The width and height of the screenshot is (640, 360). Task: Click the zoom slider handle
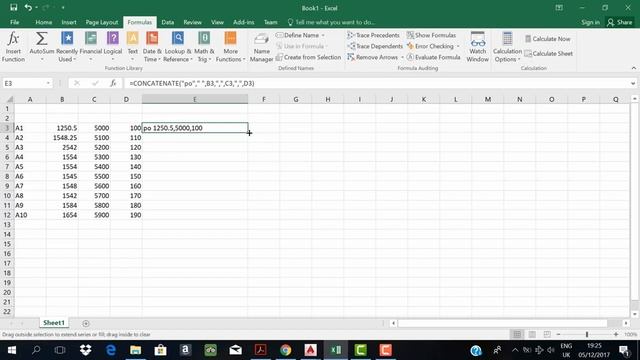(587, 334)
